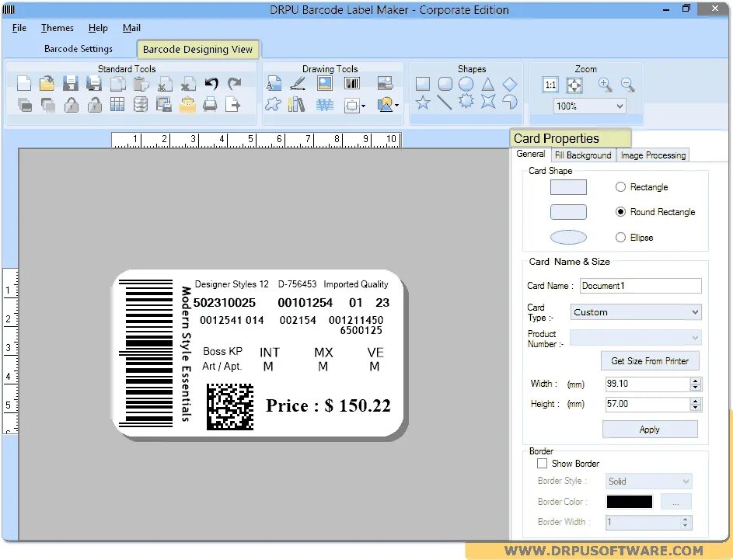Enable the Show Border checkbox
This screenshot has width=733, height=560.
(542, 464)
